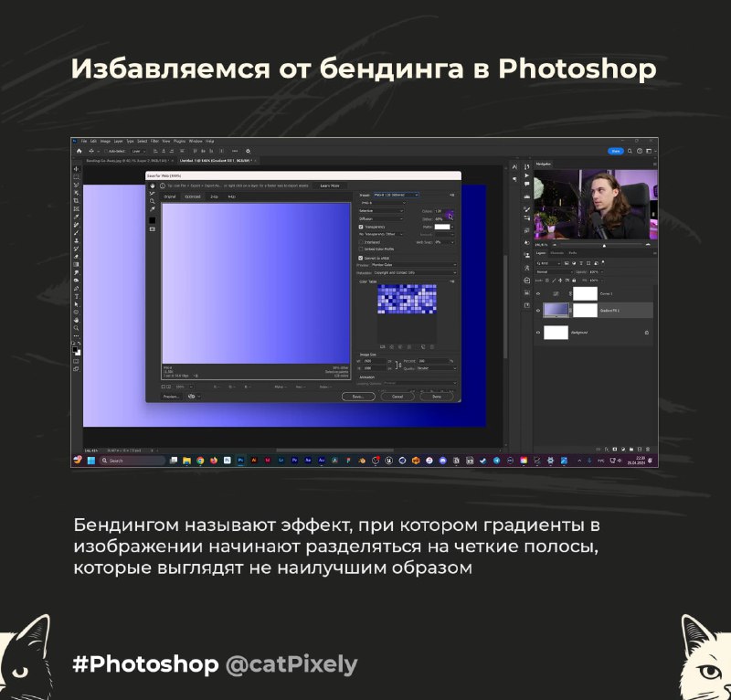The width and height of the screenshot is (731, 700).
Task: Click the Delete layer trash icon
Action: pyautogui.click(x=648, y=449)
